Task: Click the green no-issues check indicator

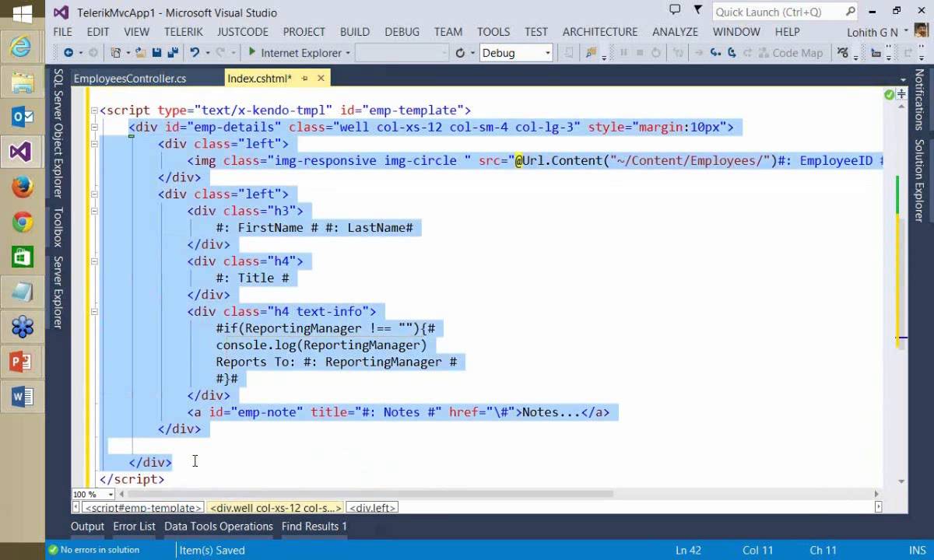Action: coord(889,94)
